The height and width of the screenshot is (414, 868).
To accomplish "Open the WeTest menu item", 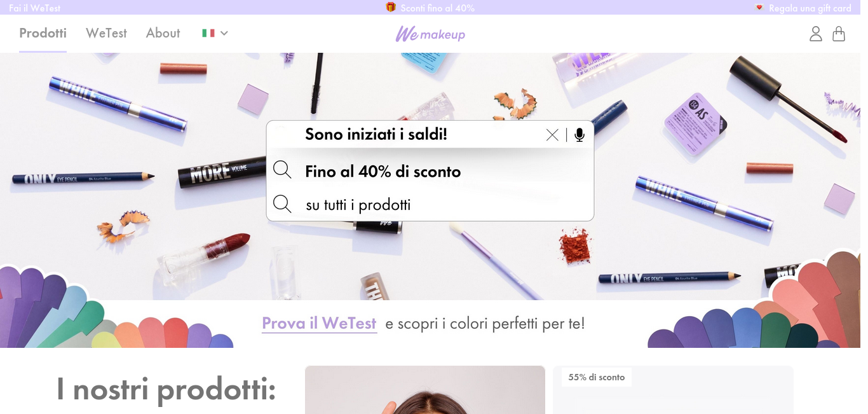I will (106, 33).
